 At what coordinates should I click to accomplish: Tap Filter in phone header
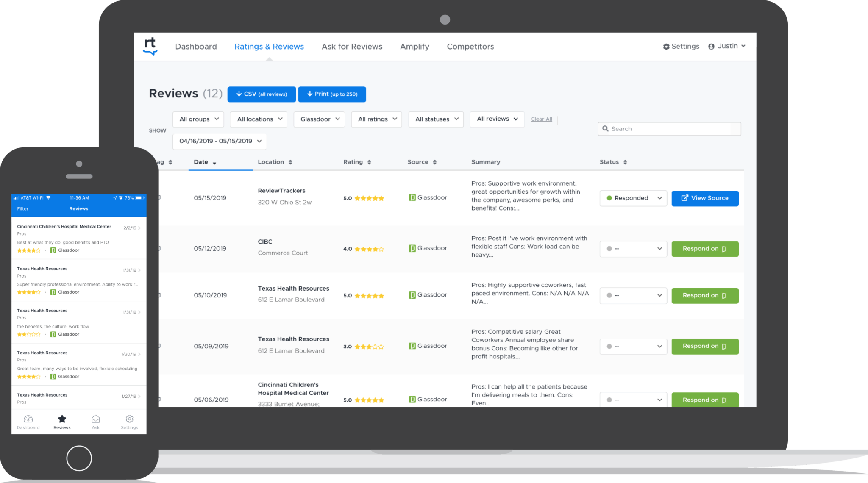[23, 209]
